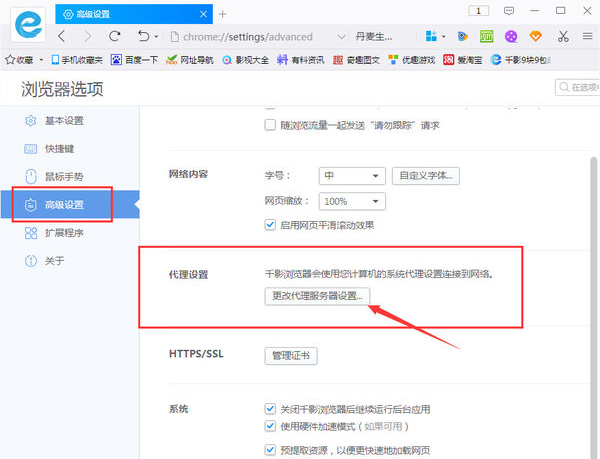This screenshot has width=600, height=459.
Task: Uncheck 使用硬件加速模式 checkbox
Action: [x=270, y=428]
